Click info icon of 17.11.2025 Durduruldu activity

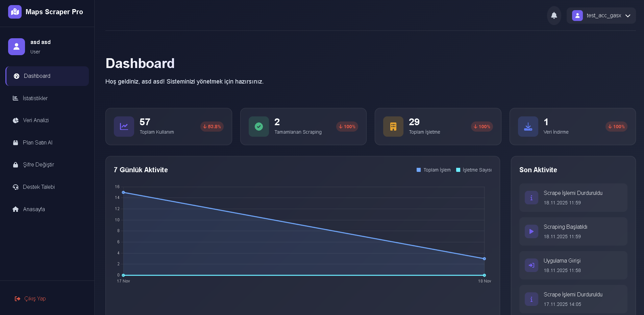point(531,299)
